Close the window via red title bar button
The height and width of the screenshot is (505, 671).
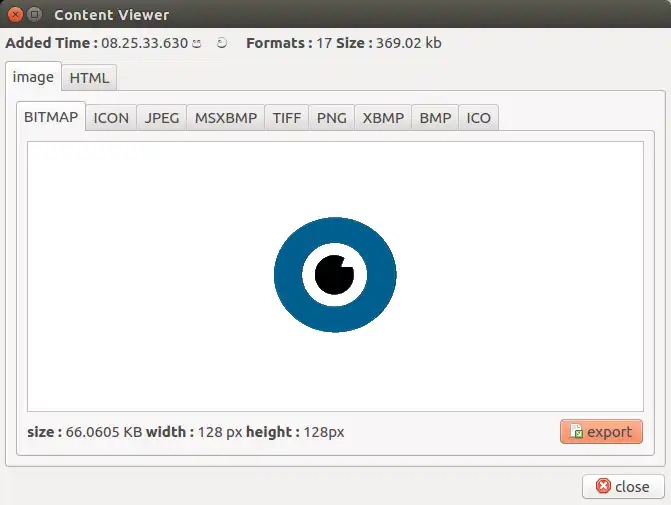[15, 15]
